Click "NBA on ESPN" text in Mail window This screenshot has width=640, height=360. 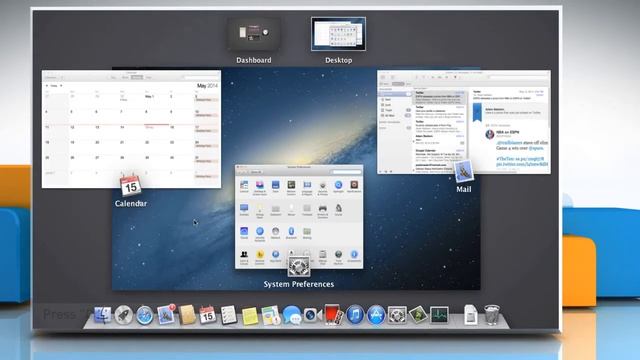[x=507, y=133]
